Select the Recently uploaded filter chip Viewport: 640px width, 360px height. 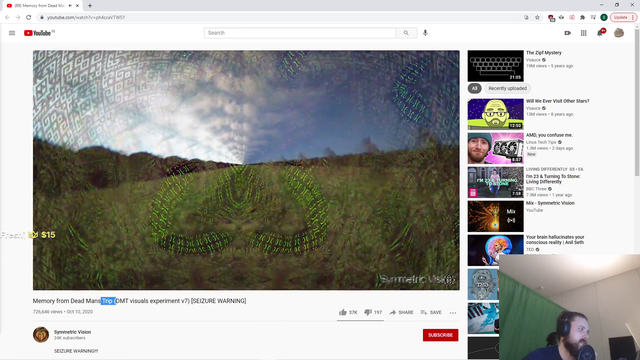(x=507, y=88)
